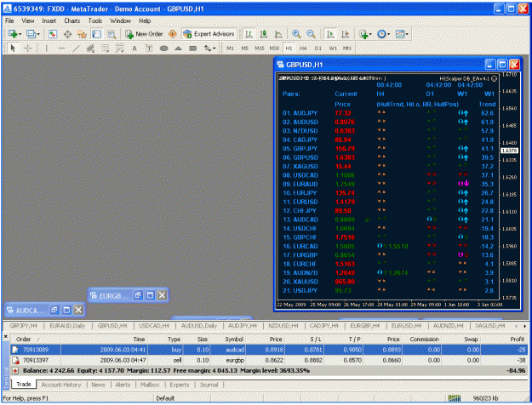Expand the Indicators dropdown arrow
Screen dimensions: 532x405
pyautogui.click(x=370, y=34)
